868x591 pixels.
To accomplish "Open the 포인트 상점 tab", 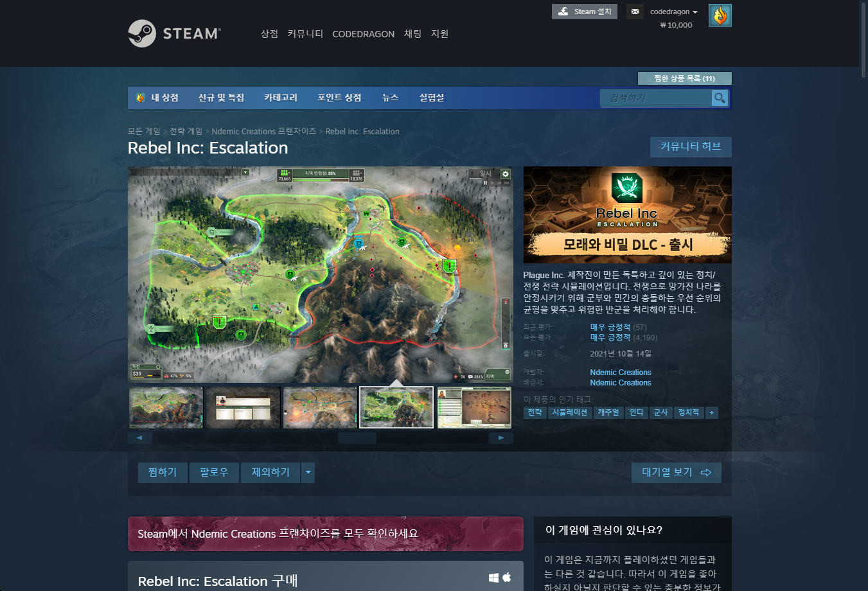I will tap(339, 98).
